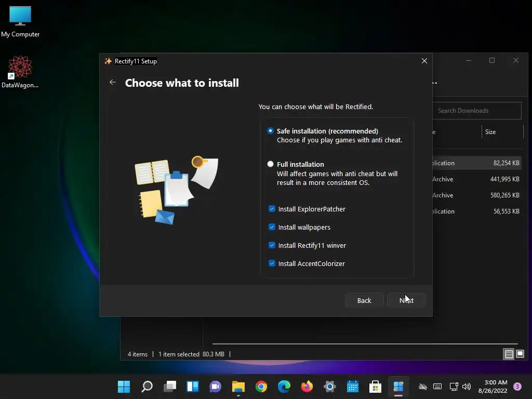
Task: Switch File Explorer to large icons view
Action: [x=520, y=354]
